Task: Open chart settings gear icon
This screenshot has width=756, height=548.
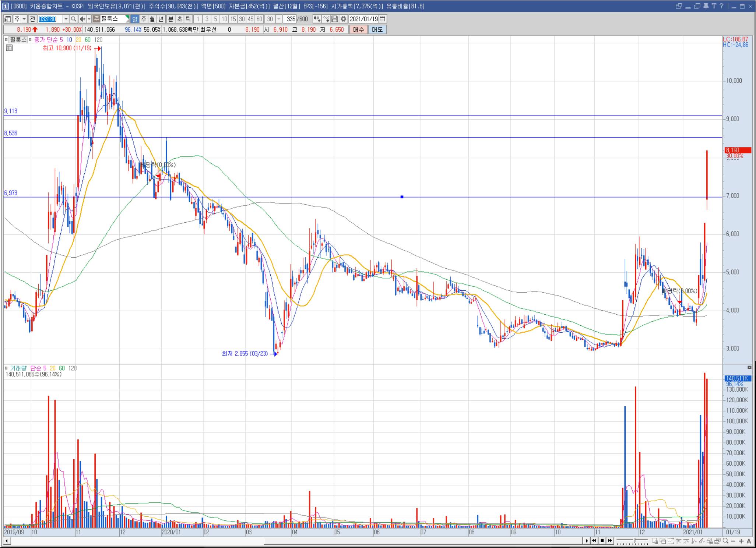Action: 343,19
